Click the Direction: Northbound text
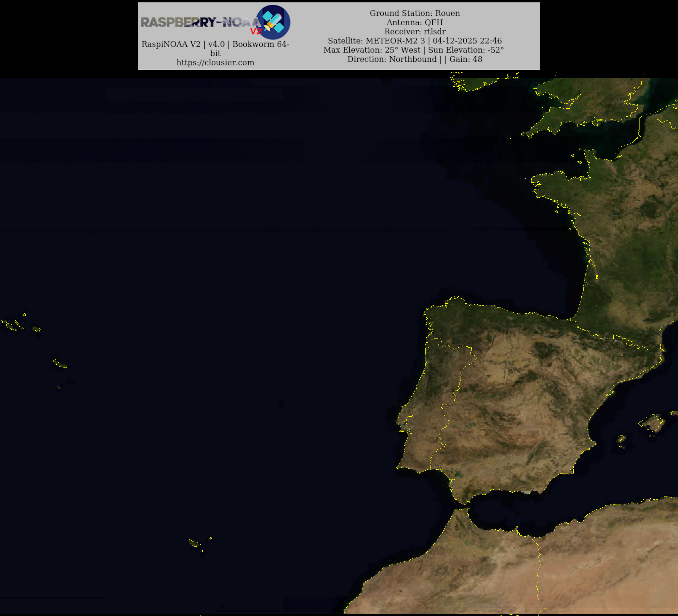The image size is (678, 616). click(392, 59)
